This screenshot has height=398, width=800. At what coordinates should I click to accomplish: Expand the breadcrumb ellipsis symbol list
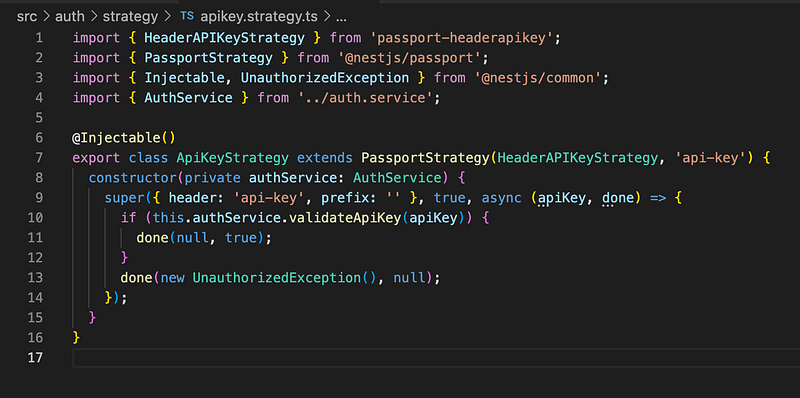[341, 18]
